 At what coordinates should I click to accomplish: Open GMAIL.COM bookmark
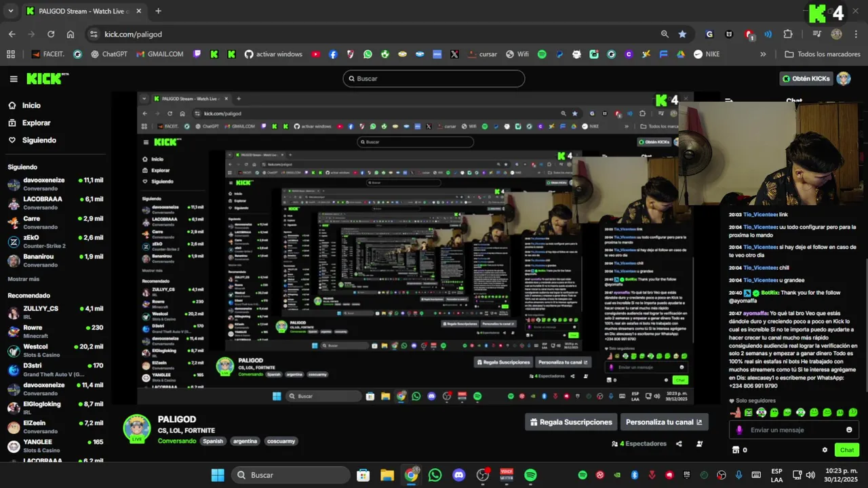(x=160, y=54)
